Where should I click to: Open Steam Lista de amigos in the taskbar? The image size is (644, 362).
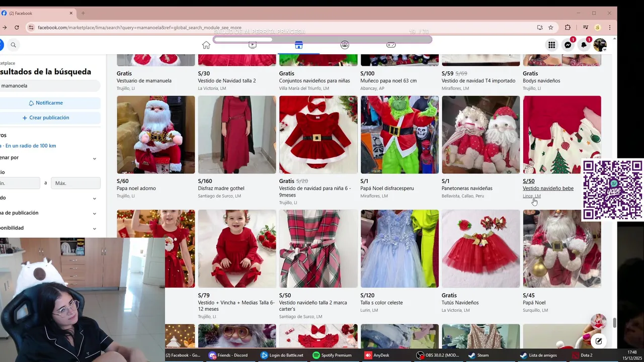point(538,355)
